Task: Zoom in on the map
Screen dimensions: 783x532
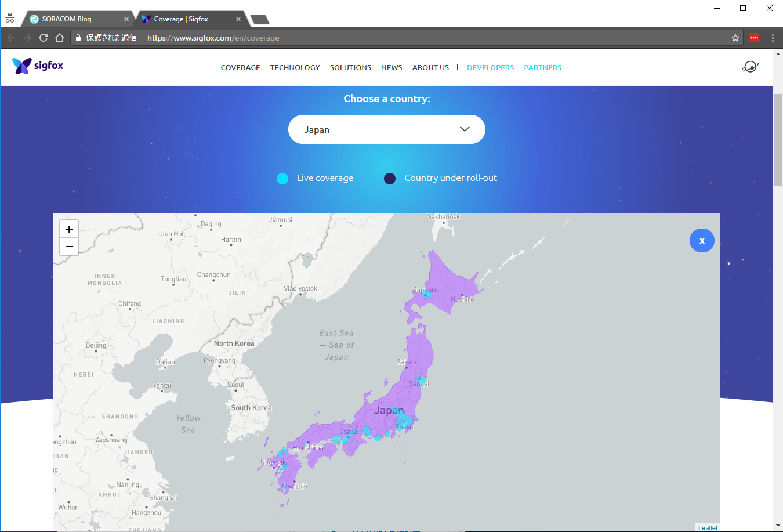Action: [x=69, y=229]
